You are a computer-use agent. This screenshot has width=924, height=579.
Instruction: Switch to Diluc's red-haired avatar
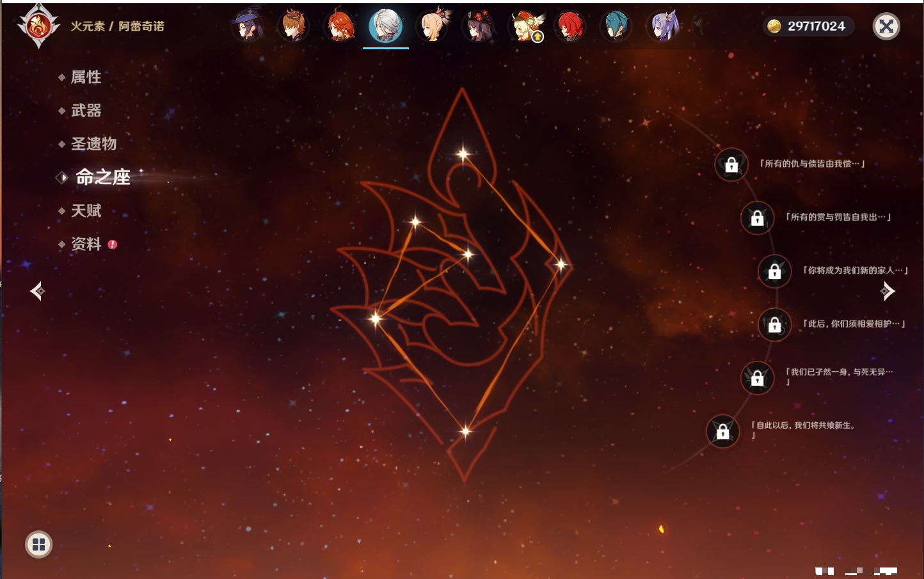point(570,26)
